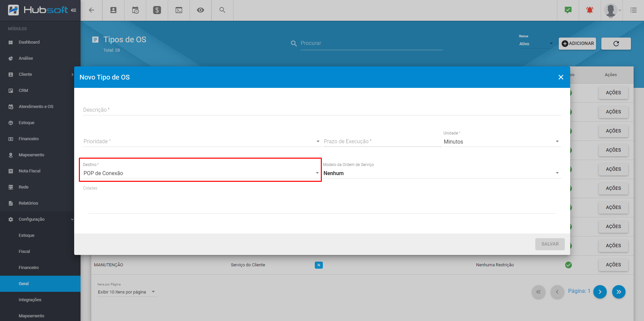Go to first page double left arrow

tap(539, 292)
